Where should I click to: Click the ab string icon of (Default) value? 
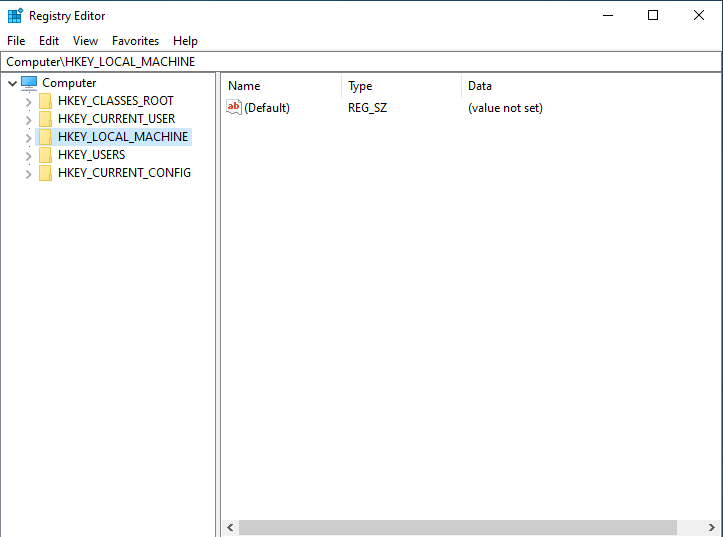pos(234,107)
